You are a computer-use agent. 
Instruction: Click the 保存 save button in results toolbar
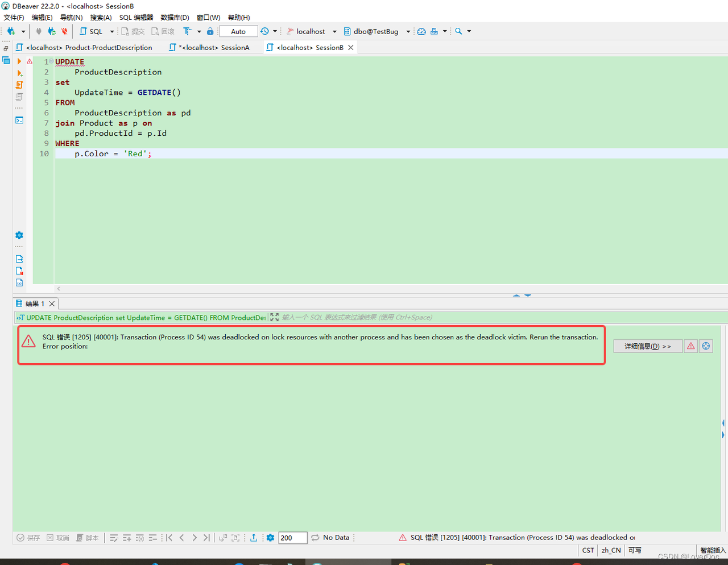(x=28, y=538)
